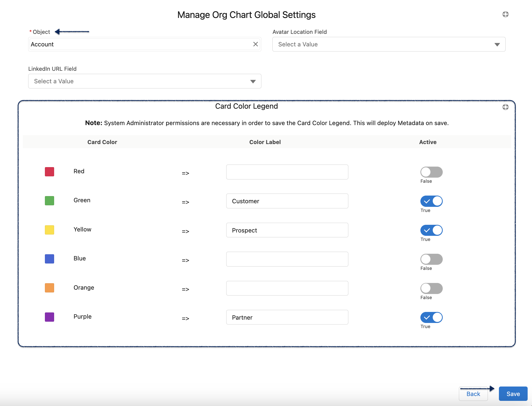This screenshot has height=406, width=532.
Task: Open the LinkedIn URL Field dropdown
Action: [x=145, y=81]
